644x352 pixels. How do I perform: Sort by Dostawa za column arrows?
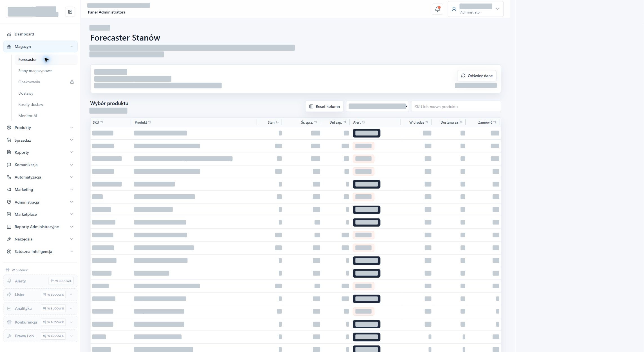461,122
